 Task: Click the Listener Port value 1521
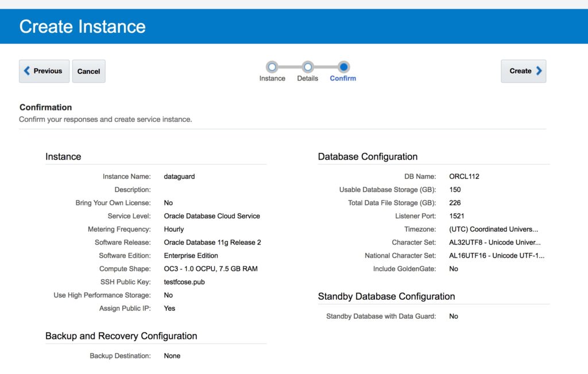coord(458,216)
